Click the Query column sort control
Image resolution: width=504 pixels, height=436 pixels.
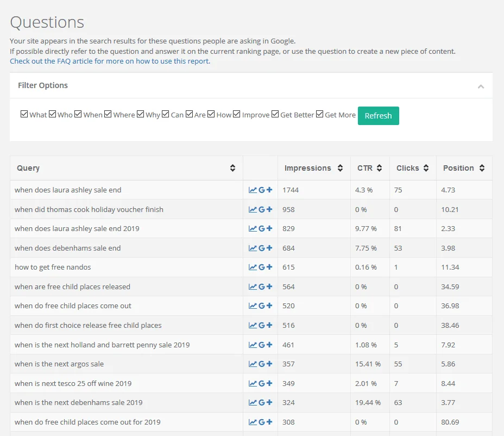[x=234, y=168]
